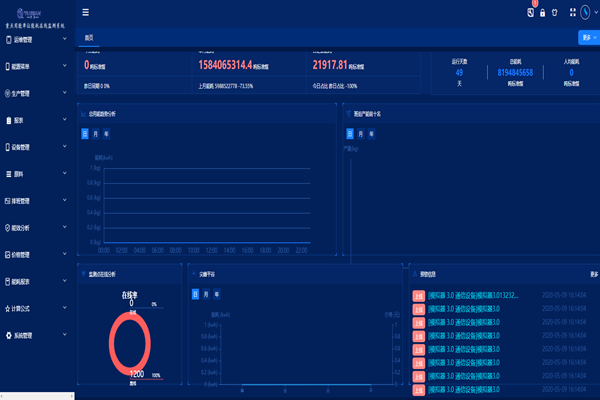Switch to the 首页 tab
Screen dimensions: 600x400
point(90,37)
